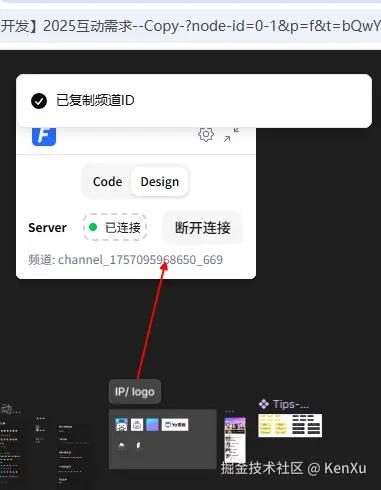Select the first mascot icon in IP/logo frame

click(121, 425)
